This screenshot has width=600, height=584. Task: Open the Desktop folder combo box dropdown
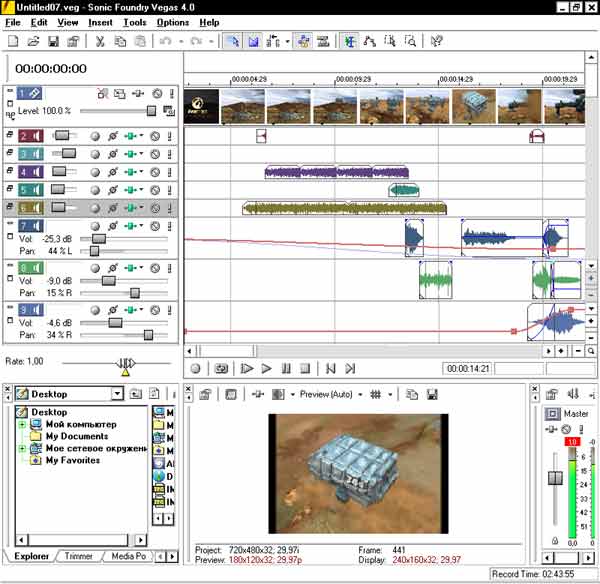[x=117, y=394]
